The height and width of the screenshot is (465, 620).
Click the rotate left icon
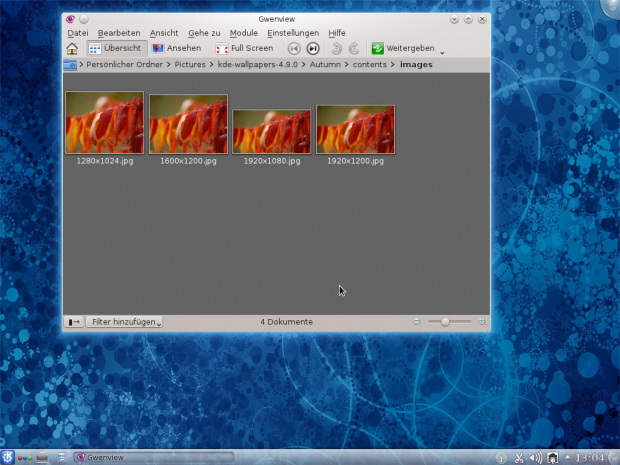337,48
